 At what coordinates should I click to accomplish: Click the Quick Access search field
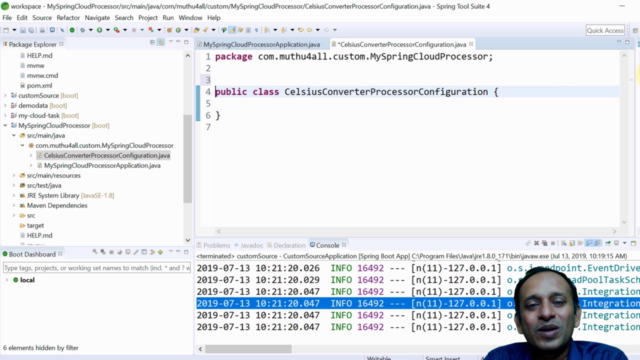(x=605, y=30)
